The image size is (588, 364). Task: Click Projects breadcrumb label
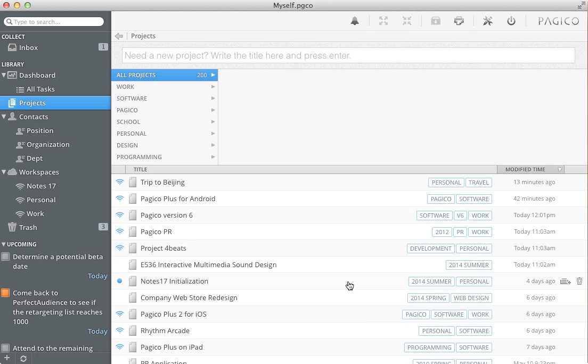pos(143,36)
